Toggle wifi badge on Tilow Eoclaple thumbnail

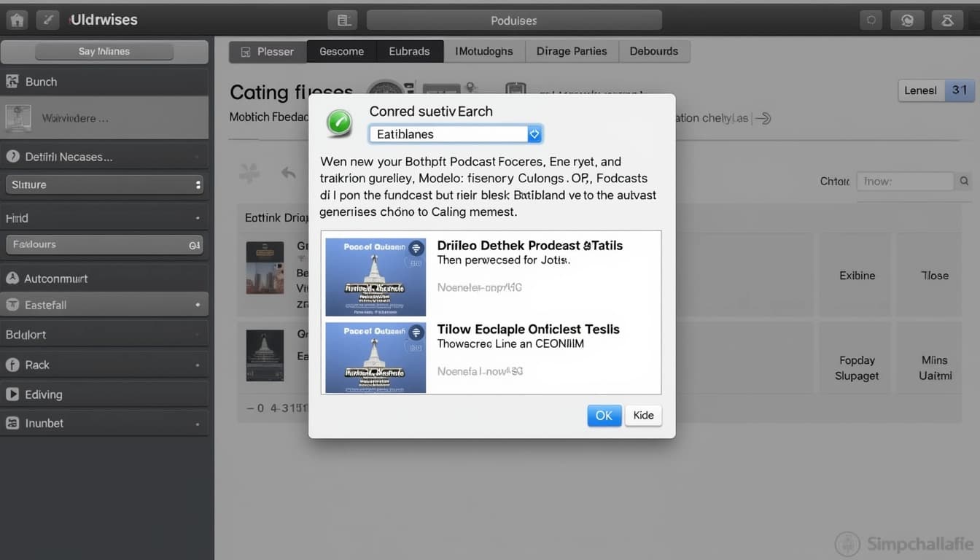click(x=416, y=332)
